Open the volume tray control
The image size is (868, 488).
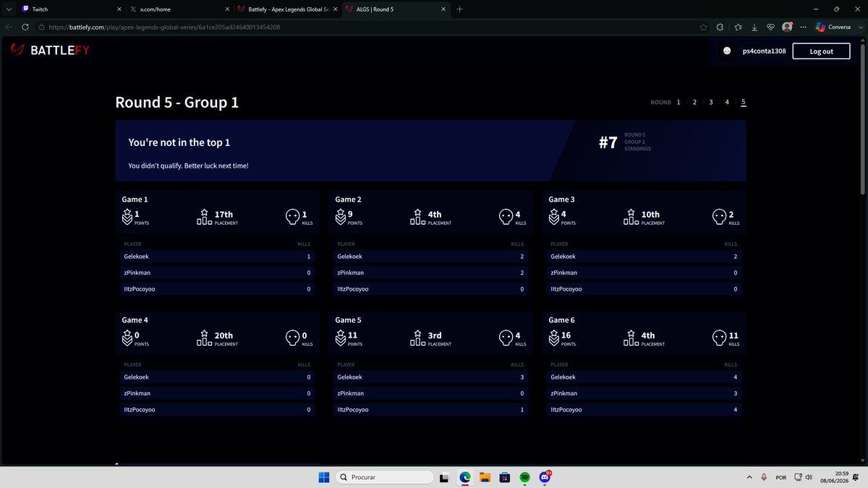[x=809, y=477]
